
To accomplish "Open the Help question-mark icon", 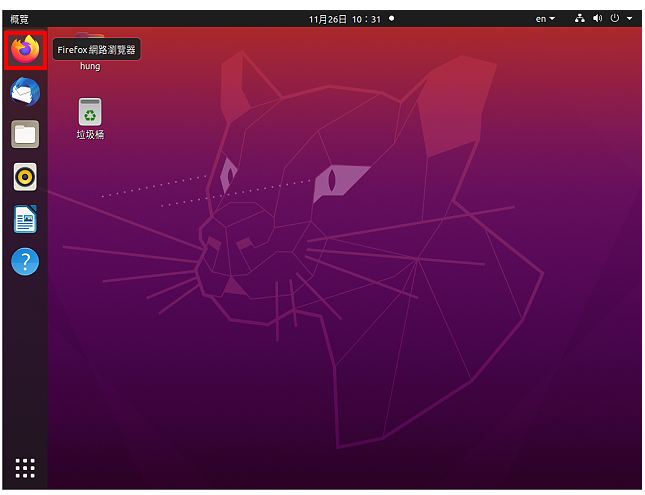I will coord(25,262).
